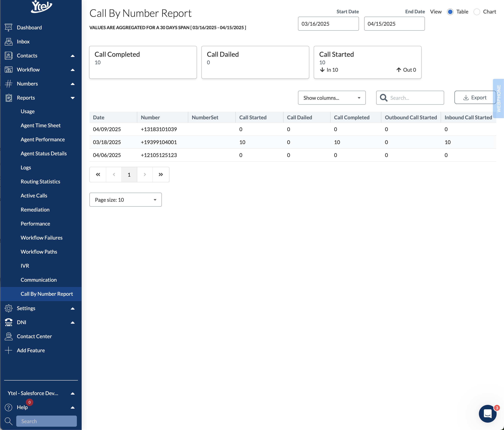The height and width of the screenshot is (430, 504).
Task: Click the Dashboard icon in sidebar
Action: 8,28
